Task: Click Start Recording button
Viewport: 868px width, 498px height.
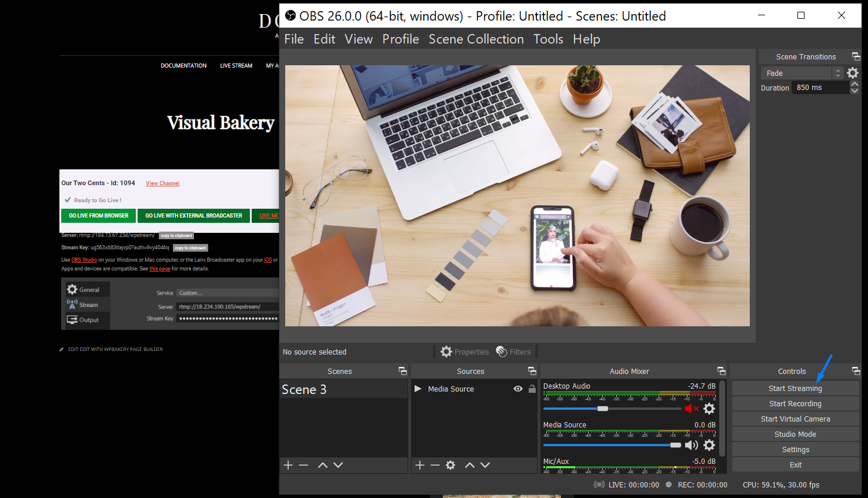Action: click(796, 403)
